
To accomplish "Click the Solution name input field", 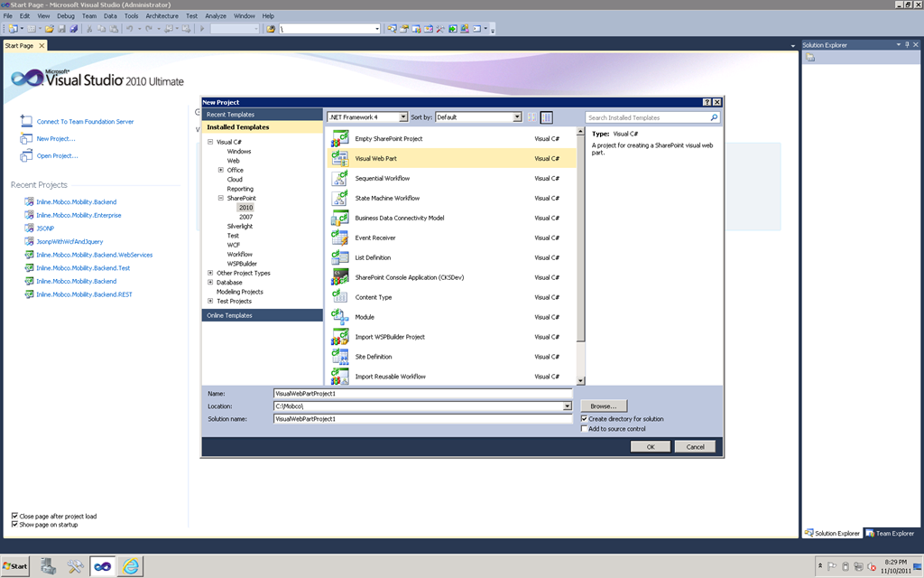I will [422, 419].
